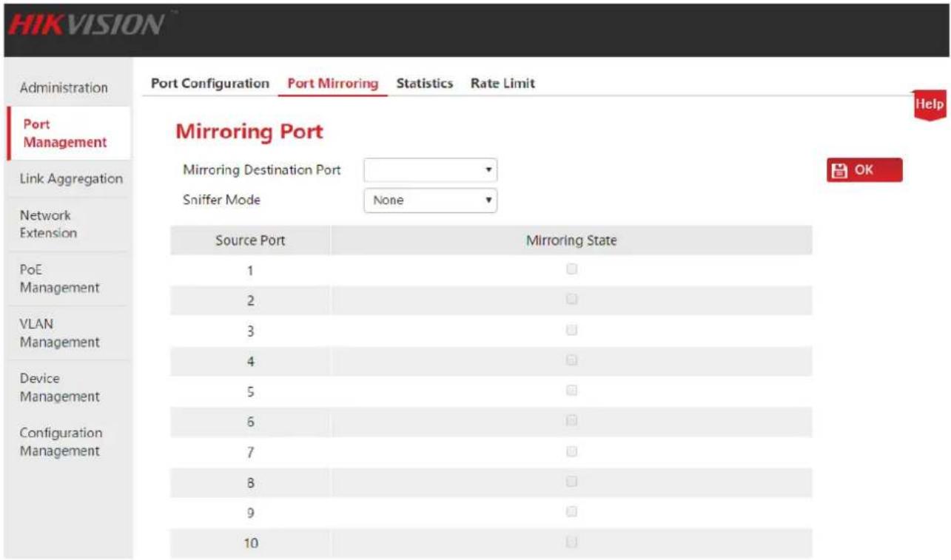951x560 pixels.
Task: Click the OK save button
Action: coord(864,170)
